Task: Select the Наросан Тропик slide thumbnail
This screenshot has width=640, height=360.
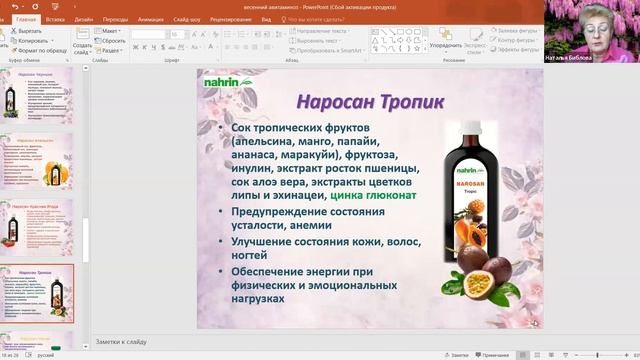Action: 37,293
